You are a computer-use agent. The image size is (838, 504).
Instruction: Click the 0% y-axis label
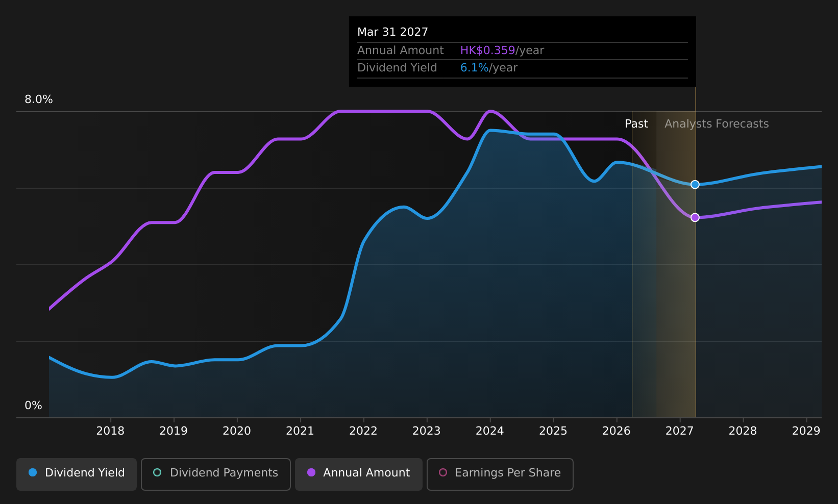[34, 406]
